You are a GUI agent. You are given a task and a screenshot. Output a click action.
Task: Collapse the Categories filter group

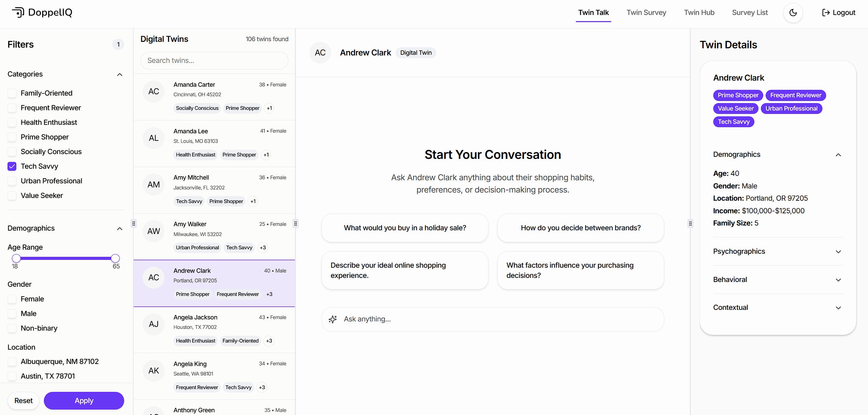click(119, 74)
